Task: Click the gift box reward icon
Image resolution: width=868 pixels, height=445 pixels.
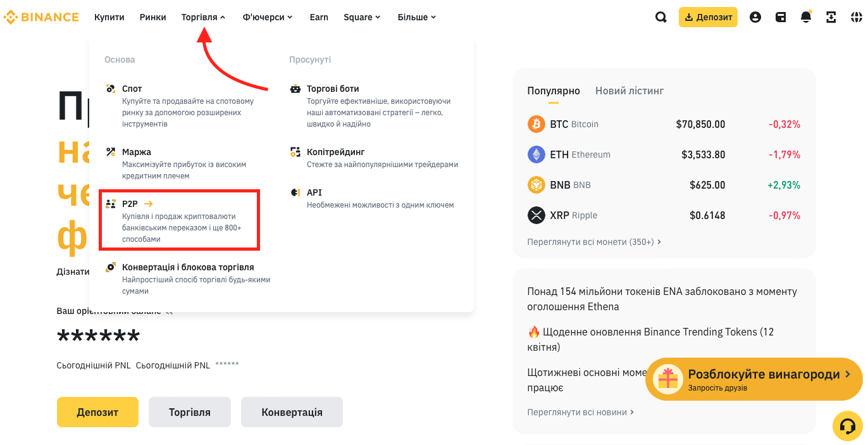Action: [x=668, y=379]
